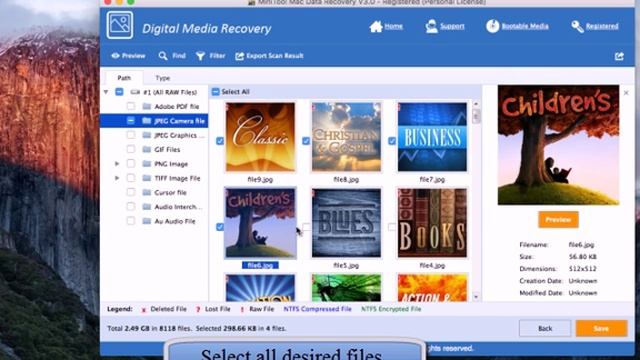Tick the GIF Files checkbox
Image resolution: width=640 pixels, height=360 pixels.
131,149
